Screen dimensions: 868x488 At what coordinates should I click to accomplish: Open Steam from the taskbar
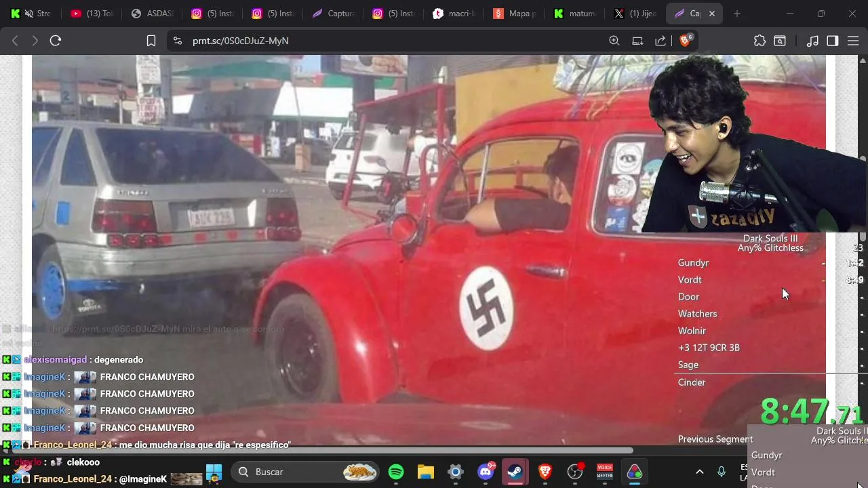click(x=515, y=472)
